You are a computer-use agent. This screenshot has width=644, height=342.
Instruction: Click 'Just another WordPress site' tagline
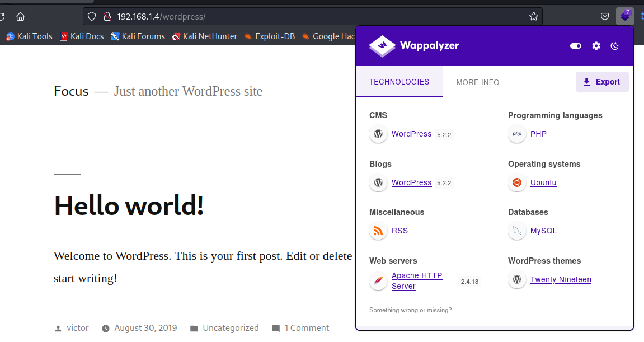188,91
